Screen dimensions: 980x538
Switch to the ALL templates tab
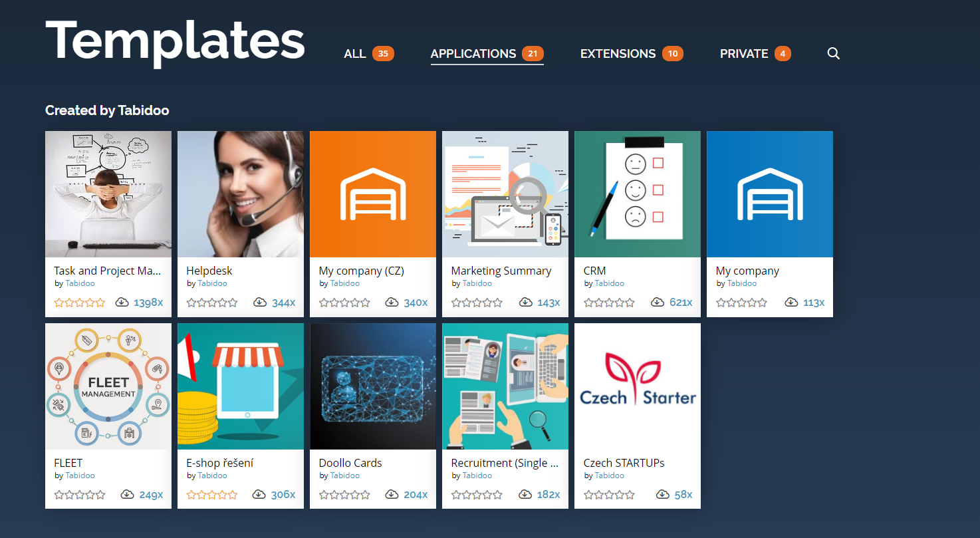pos(369,54)
